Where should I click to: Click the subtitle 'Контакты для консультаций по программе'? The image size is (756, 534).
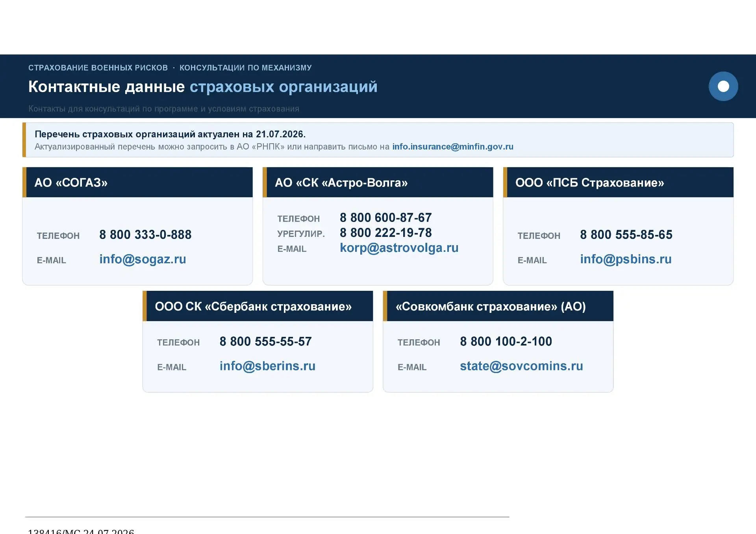click(x=164, y=109)
